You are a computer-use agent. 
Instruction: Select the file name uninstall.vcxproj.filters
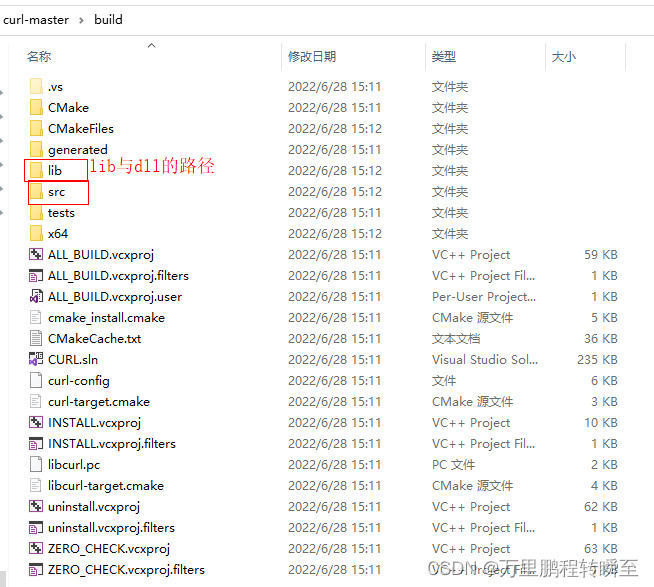[111, 527]
